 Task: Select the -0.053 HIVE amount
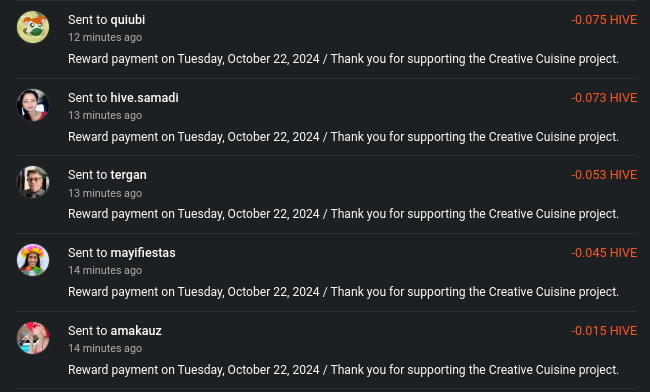click(x=604, y=175)
